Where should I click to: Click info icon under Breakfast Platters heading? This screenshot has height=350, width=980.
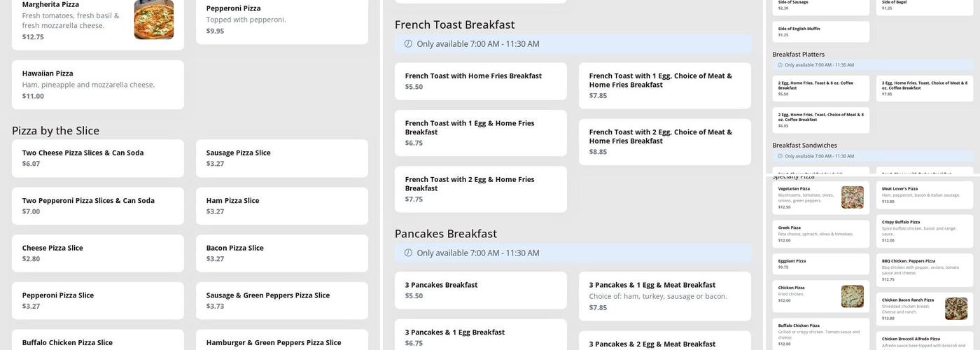pyautogui.click(x=780, y=65)
